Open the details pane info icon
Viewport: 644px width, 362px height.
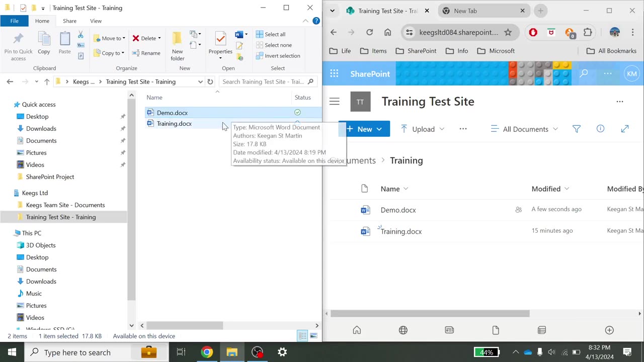click(x=600, y=129)
